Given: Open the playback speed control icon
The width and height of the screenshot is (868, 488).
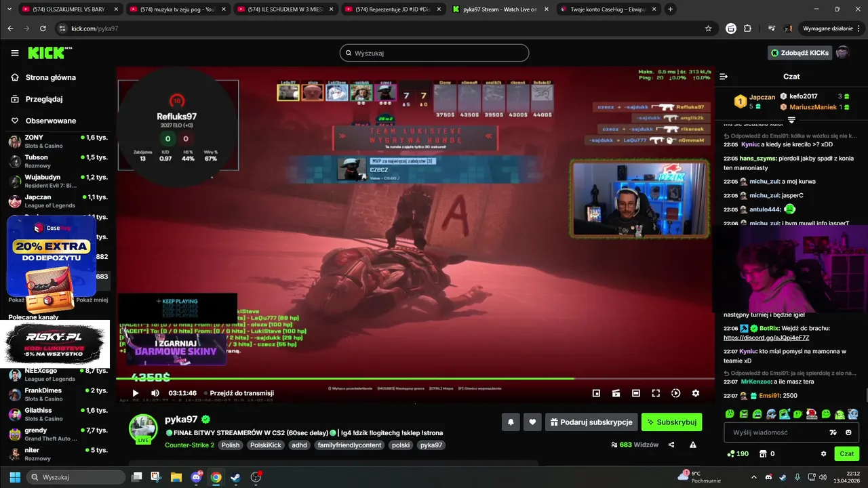Looking at the screenshot, I should (x=675, y=393).
